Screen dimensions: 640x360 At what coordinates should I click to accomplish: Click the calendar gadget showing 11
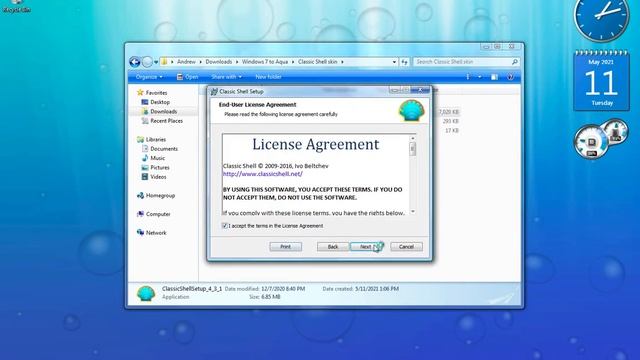pos(601,80)
